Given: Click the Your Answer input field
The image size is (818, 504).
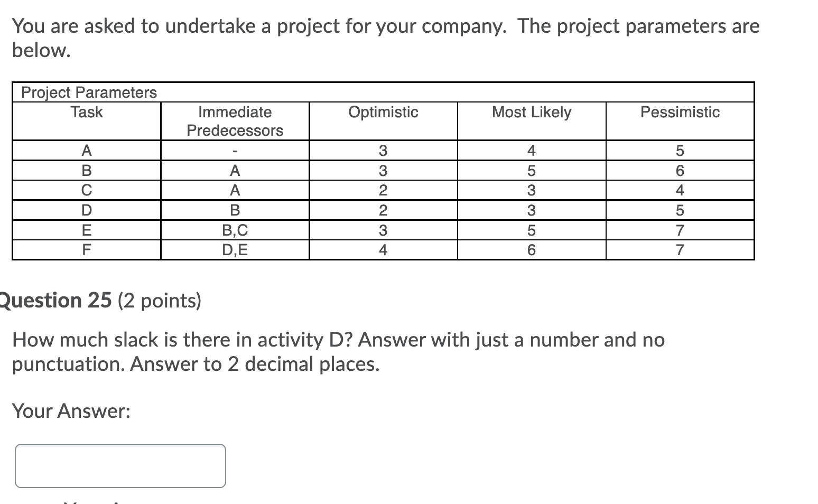Looking at the screenshot, I should pyautogui.click(x=120, y=465).
